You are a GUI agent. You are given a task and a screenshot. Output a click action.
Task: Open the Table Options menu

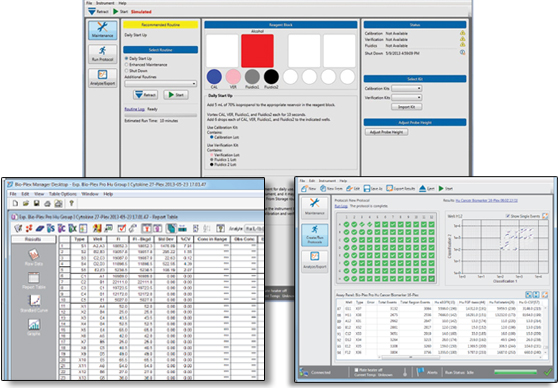pyautogui.click(x=63, y=194)
